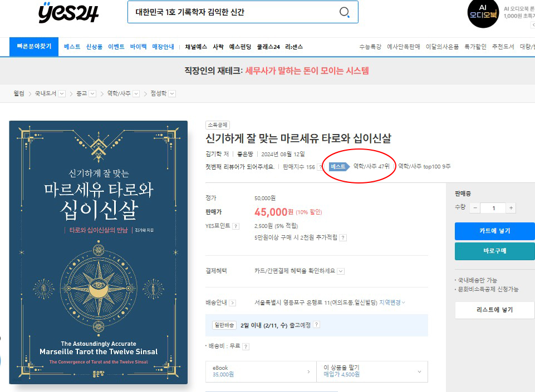535x392 pixels.
Task: Open the 베스트 menu item
Action: click(x=72, y=47)
